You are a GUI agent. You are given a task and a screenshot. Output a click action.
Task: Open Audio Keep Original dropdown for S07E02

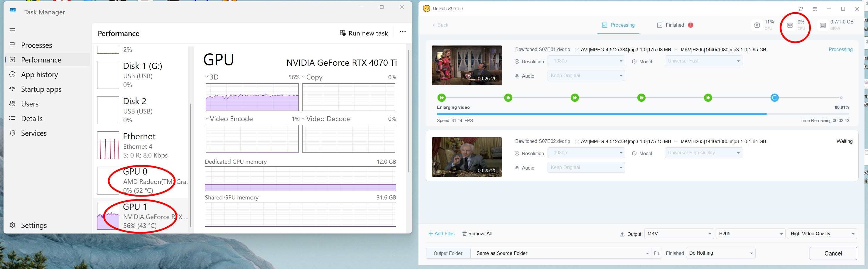click(x=586, y=167)
